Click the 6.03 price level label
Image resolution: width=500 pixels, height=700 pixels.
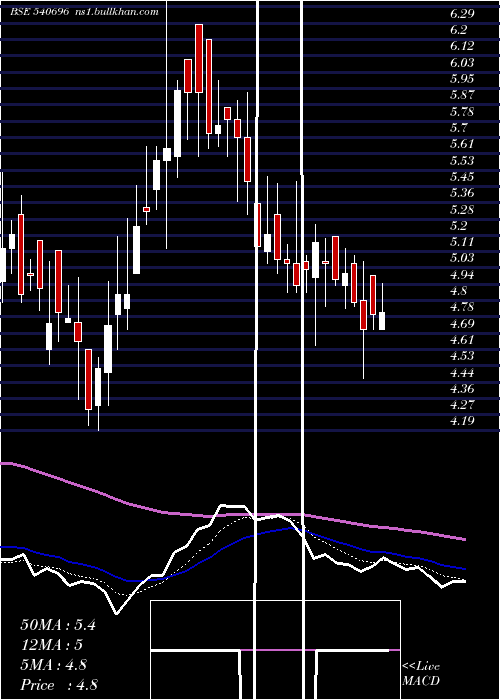[462, 62]
